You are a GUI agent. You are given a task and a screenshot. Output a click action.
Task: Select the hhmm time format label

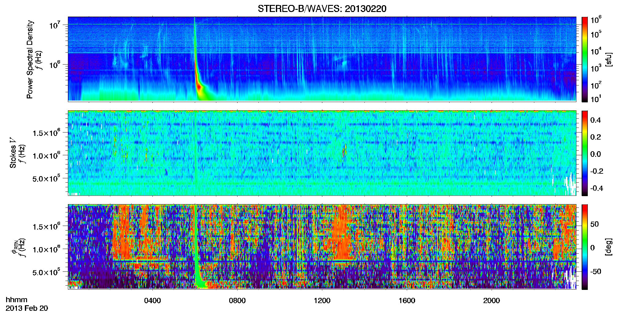point(17,300)
